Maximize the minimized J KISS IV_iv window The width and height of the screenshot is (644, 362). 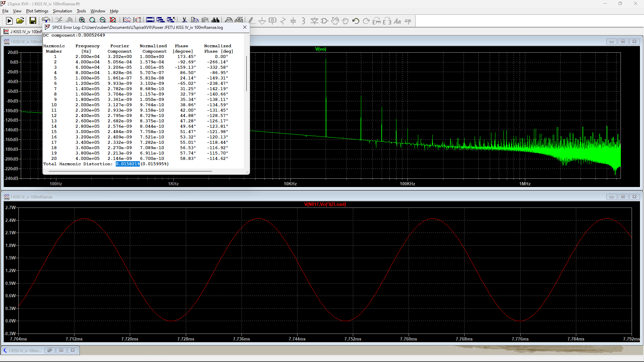(x=61, y=350)
